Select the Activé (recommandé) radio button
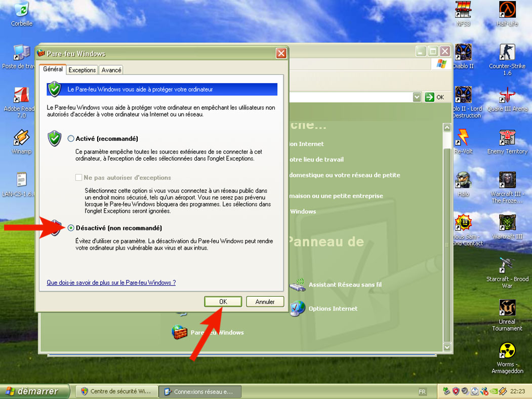Screen dimensions: 532x399 [x=71, y=139]
